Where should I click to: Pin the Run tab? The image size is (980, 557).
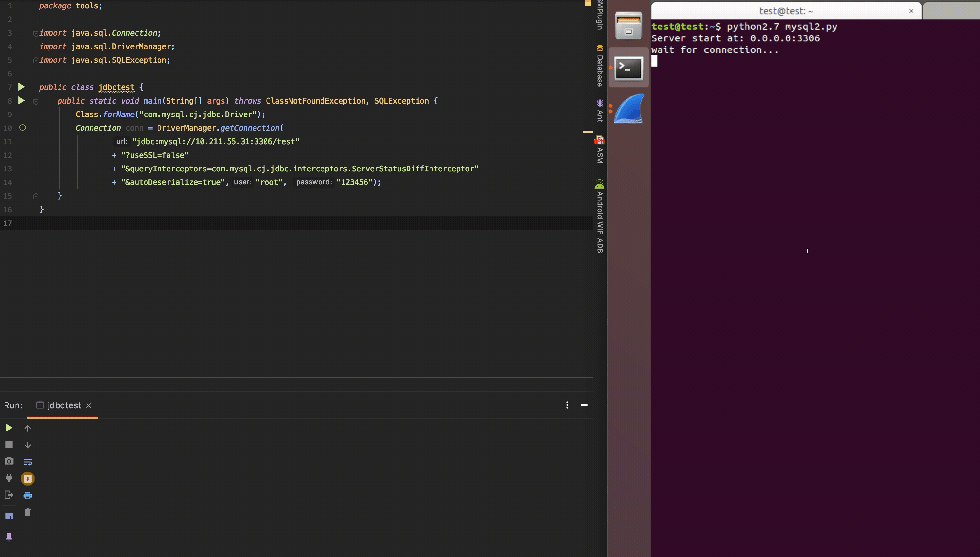9,537
